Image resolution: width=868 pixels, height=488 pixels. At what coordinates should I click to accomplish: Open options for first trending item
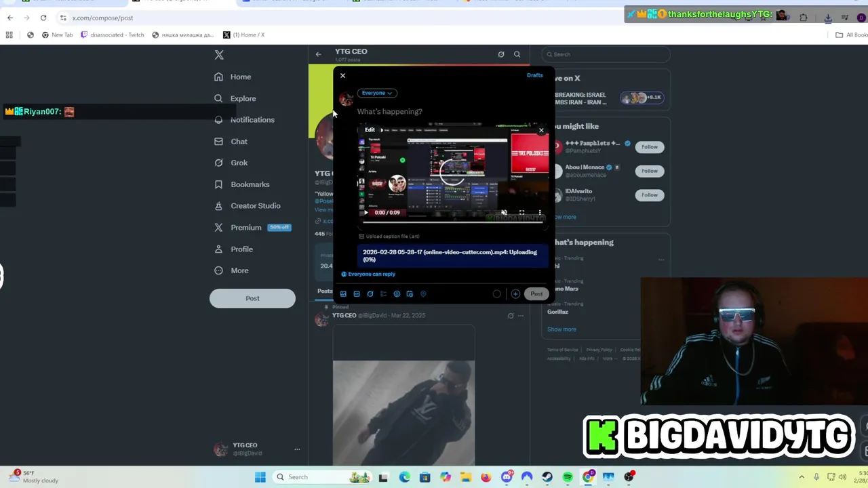tap(661, 260)
